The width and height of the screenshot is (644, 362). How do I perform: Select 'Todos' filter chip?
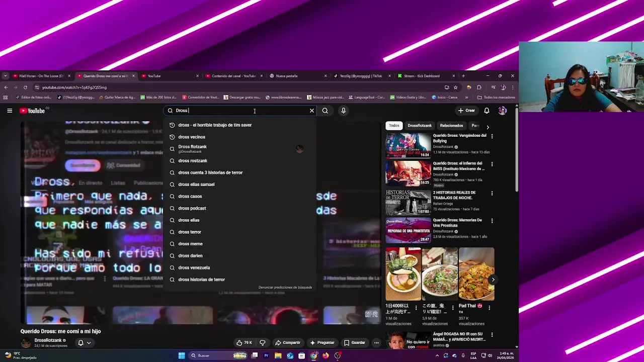[x=394, y=126]
